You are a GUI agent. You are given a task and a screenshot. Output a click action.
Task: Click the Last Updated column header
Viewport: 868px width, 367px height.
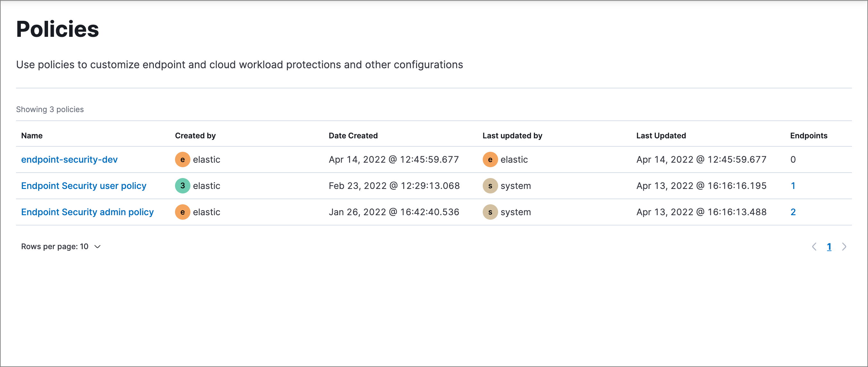point(661,136)
